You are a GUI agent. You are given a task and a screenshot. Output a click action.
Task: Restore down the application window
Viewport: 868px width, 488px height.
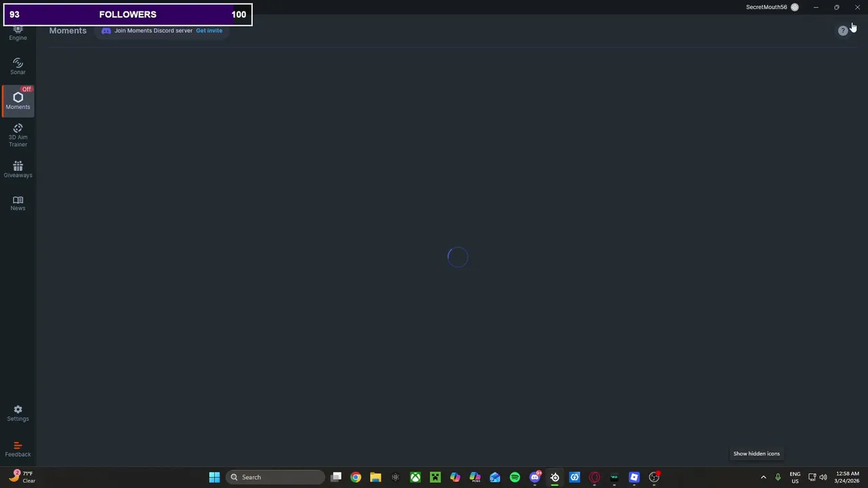[836, 7]
